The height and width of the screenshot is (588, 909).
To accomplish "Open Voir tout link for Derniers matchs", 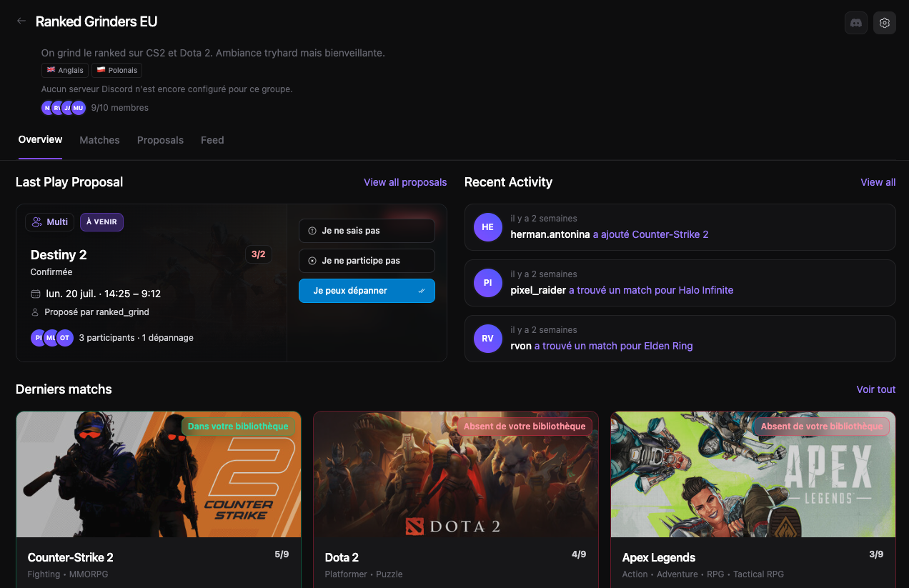I will click(x=876, y=389).
